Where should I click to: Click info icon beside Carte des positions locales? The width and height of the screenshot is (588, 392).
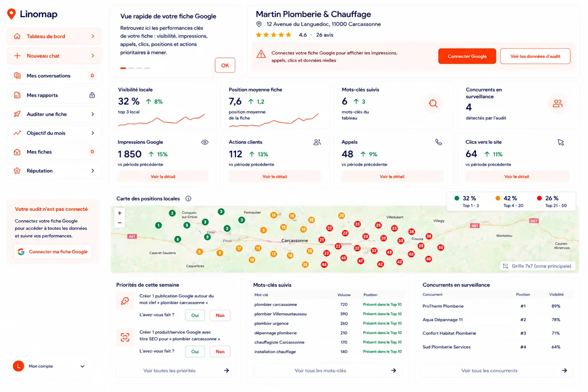click(188, 198)
